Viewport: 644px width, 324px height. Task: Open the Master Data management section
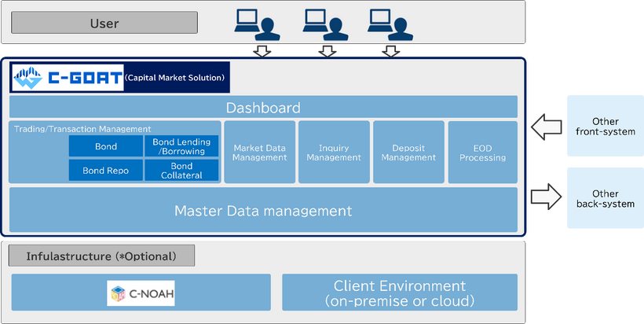tap(263, 210)
